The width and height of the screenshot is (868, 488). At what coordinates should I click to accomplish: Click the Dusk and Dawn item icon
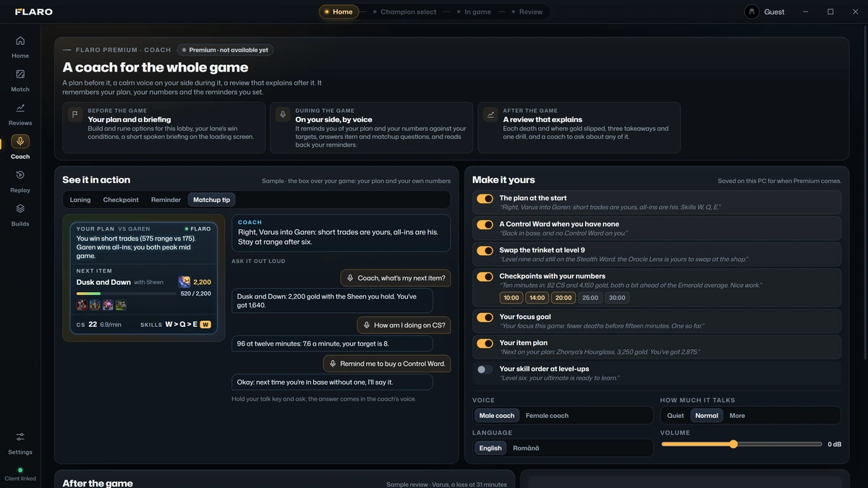pyautogui.click(x=184, y=282)
